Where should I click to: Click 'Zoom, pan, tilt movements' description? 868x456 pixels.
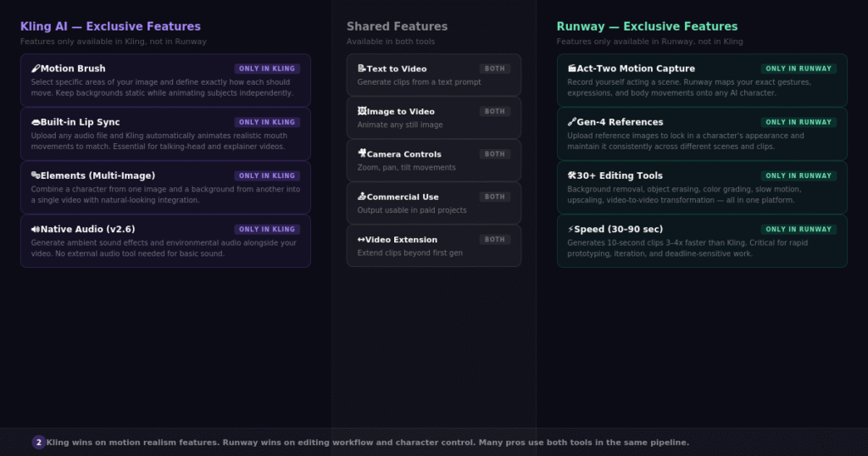[406, 167]
